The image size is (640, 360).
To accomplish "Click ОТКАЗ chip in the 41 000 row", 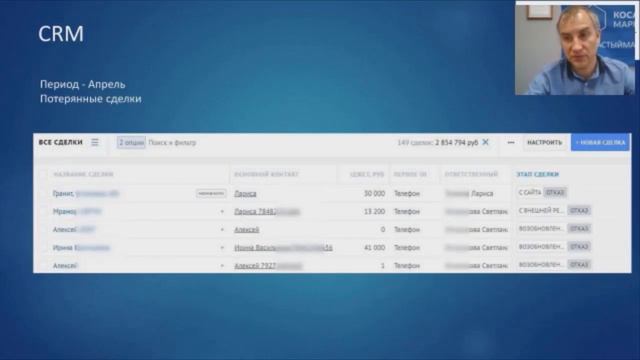I will click(x=579, y=247).
